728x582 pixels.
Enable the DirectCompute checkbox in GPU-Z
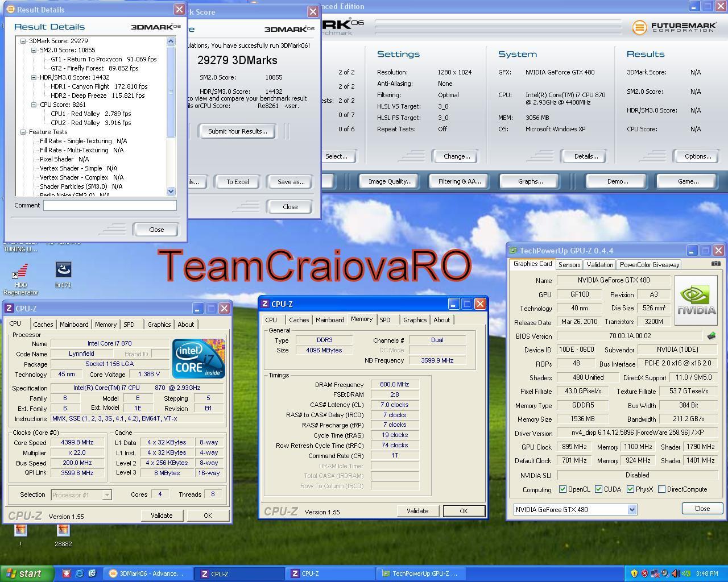pyautogui.click(x=661, y=489)
